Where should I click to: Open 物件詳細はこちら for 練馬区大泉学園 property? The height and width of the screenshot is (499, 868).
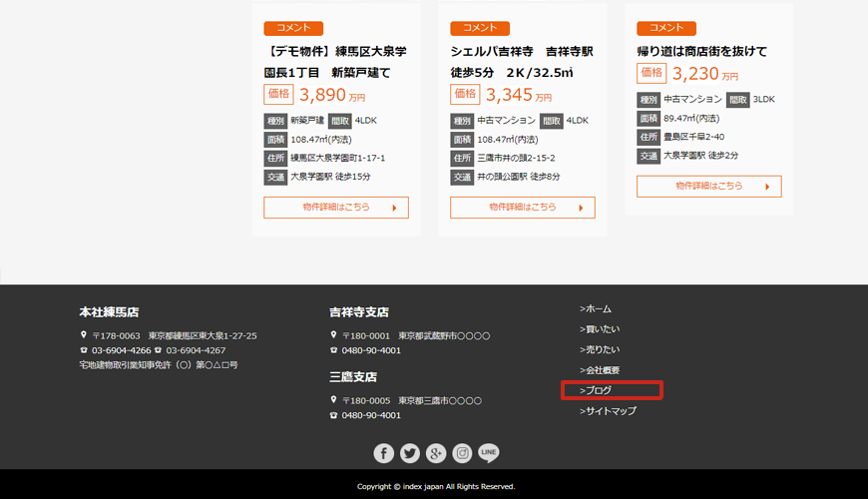pyautogui.click(x=336, y=208)
